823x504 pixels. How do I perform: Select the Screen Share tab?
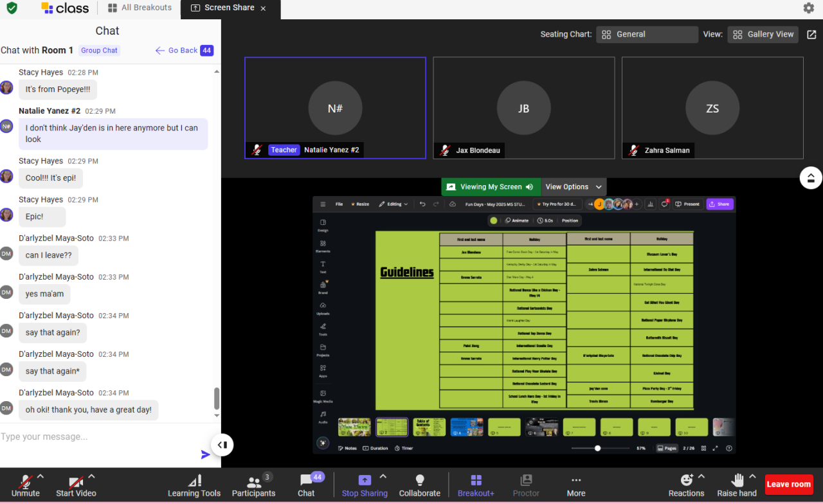click(229, 8)
